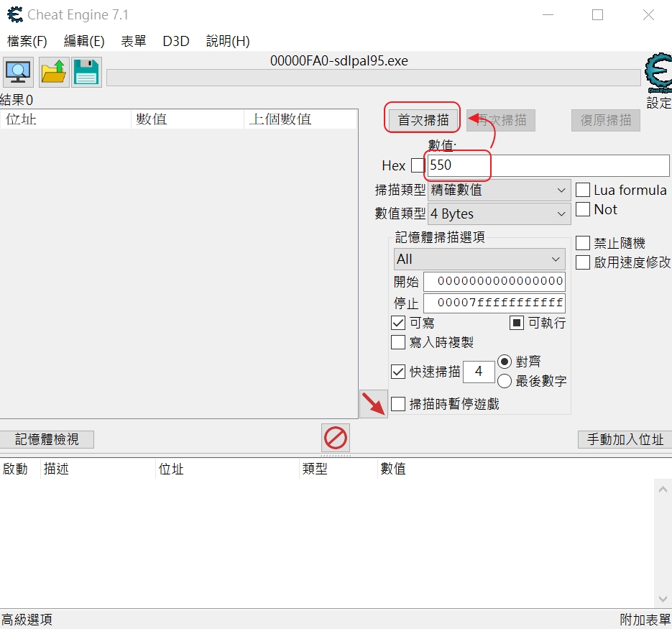Click the 復原掃描 button
The width and height of the screenshot is (672, 629).
pyautogui.click(x=606, y=120)
